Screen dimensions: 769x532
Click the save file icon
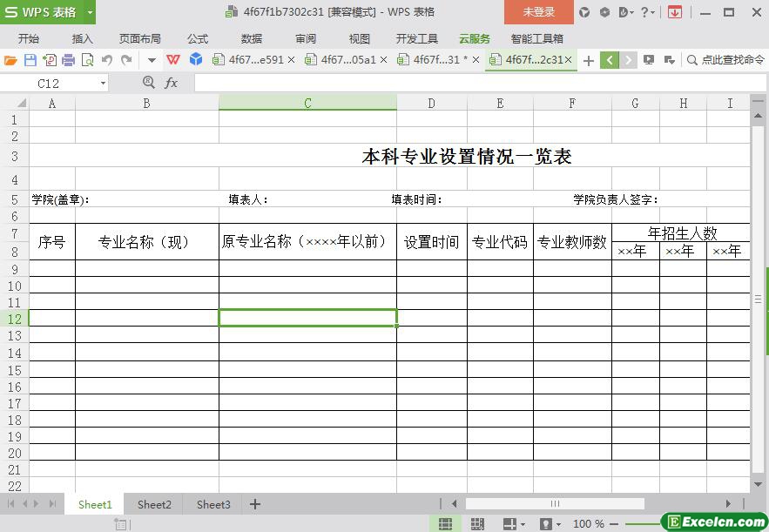click(x=30, y=60)
